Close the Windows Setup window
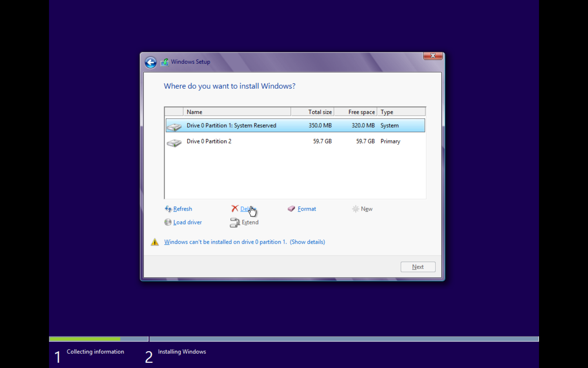The width and height of the screenshot is (588, 368). 433,56
